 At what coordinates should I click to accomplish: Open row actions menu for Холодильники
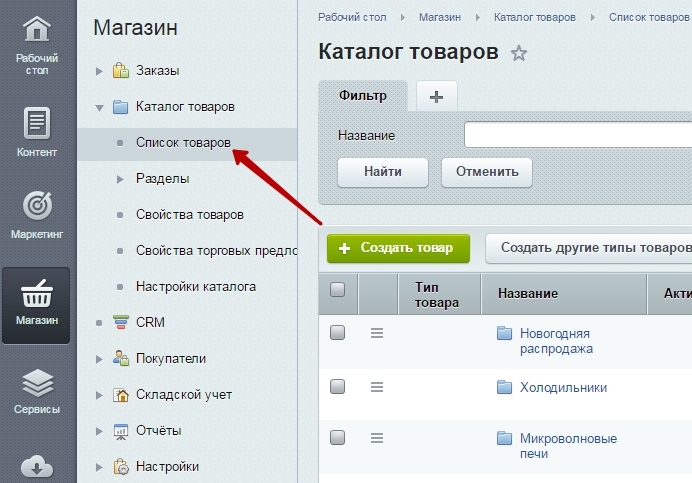point(376,387)
